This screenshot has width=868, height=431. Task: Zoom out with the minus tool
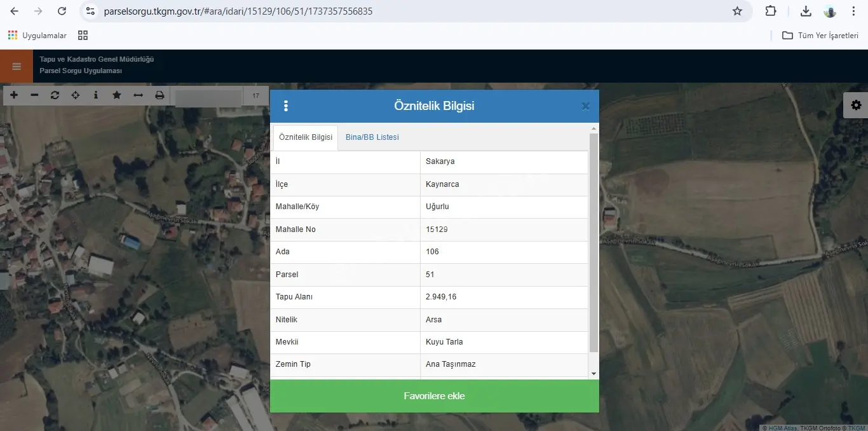(x=34, y=95)
